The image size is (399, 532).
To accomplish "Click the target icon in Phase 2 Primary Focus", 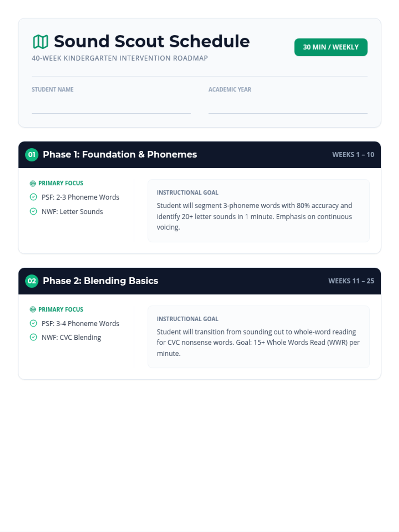I will coord(33,310).
